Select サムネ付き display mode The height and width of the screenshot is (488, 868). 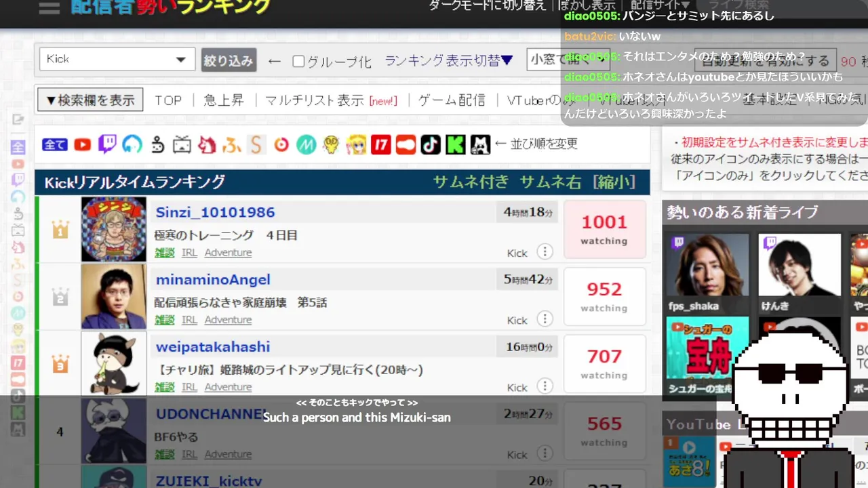tap(471, 182)
